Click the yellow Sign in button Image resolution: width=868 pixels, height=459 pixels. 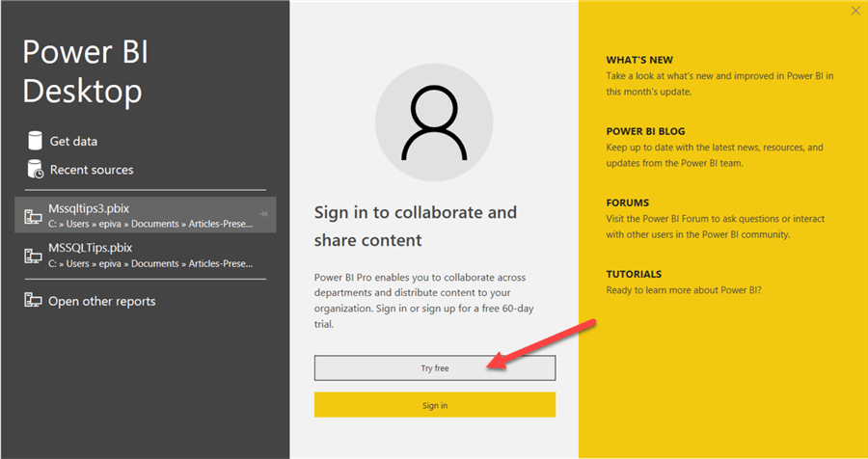(x=435, y=405)
